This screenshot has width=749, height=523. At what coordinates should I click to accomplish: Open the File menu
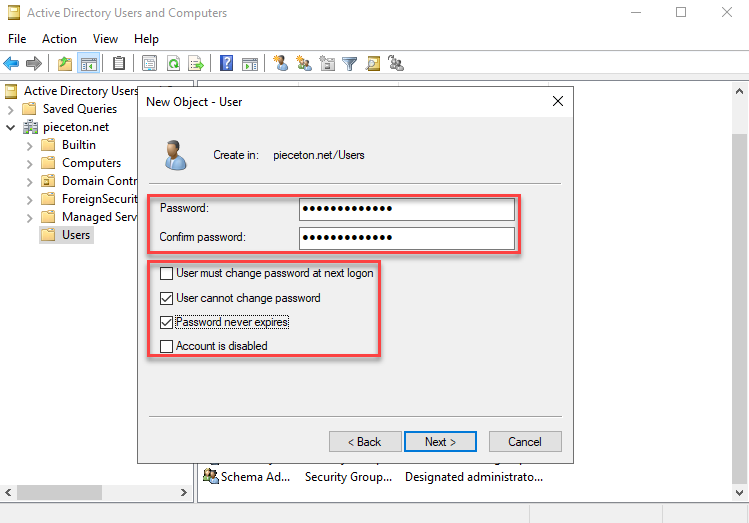pos(17,39)
